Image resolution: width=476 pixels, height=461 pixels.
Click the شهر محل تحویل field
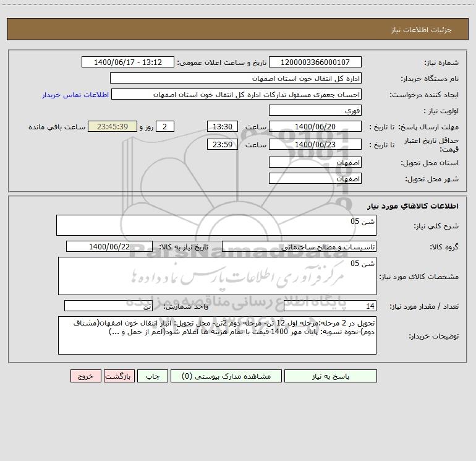coord(315,178)
